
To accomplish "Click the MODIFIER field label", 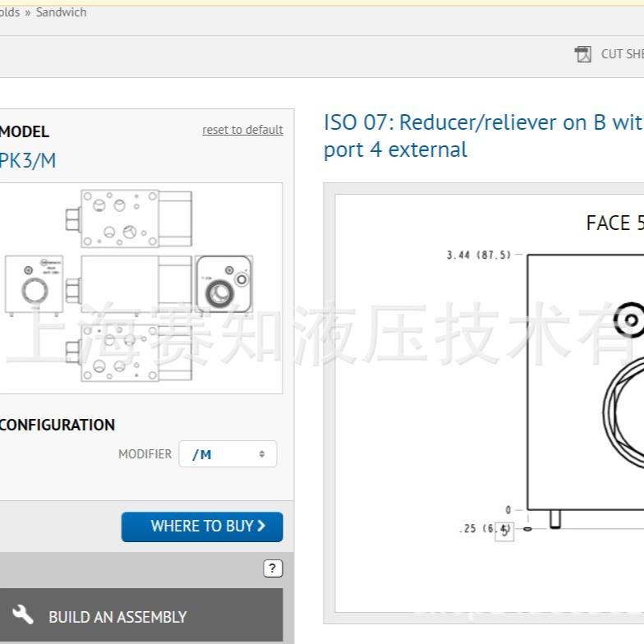I will coord(145,453).
